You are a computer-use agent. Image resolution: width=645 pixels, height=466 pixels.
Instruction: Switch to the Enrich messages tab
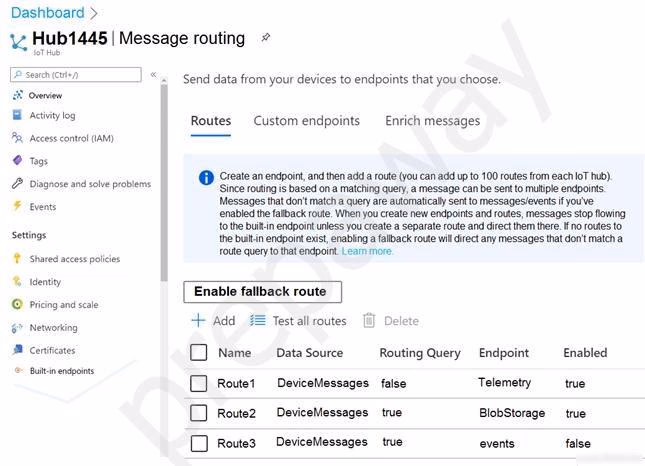point(432,121)
